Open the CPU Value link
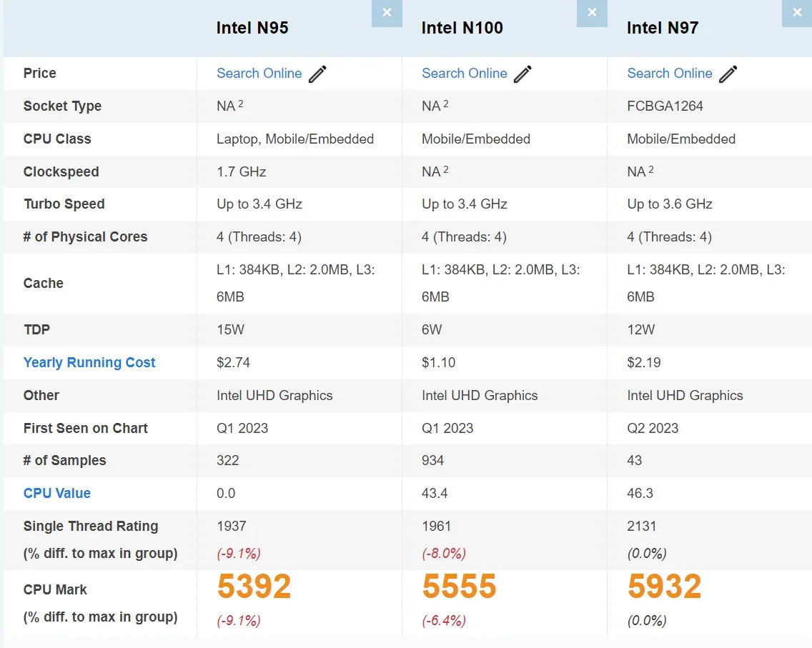812x648 pixels. [x=56, y=493]
